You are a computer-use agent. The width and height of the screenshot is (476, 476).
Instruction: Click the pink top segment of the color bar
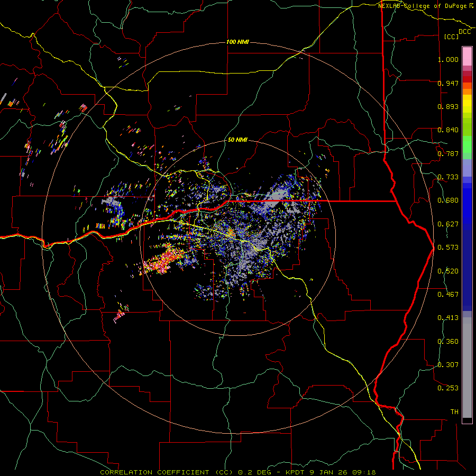pos(467,56)
